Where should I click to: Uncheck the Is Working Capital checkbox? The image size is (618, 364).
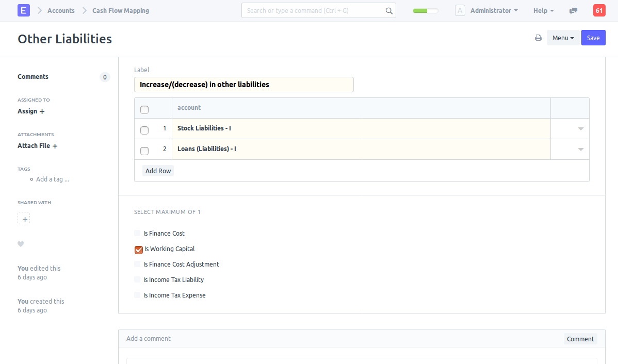tap(138, 250)
